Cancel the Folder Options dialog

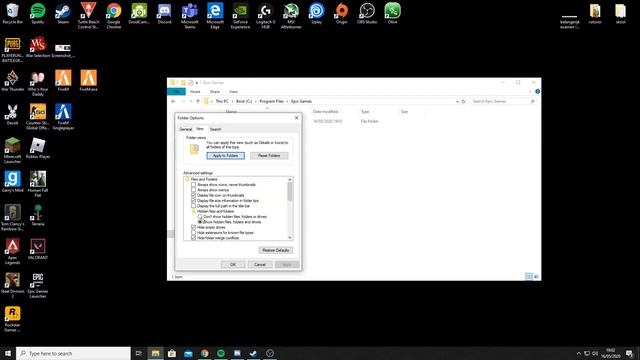[x=260, y=264]
